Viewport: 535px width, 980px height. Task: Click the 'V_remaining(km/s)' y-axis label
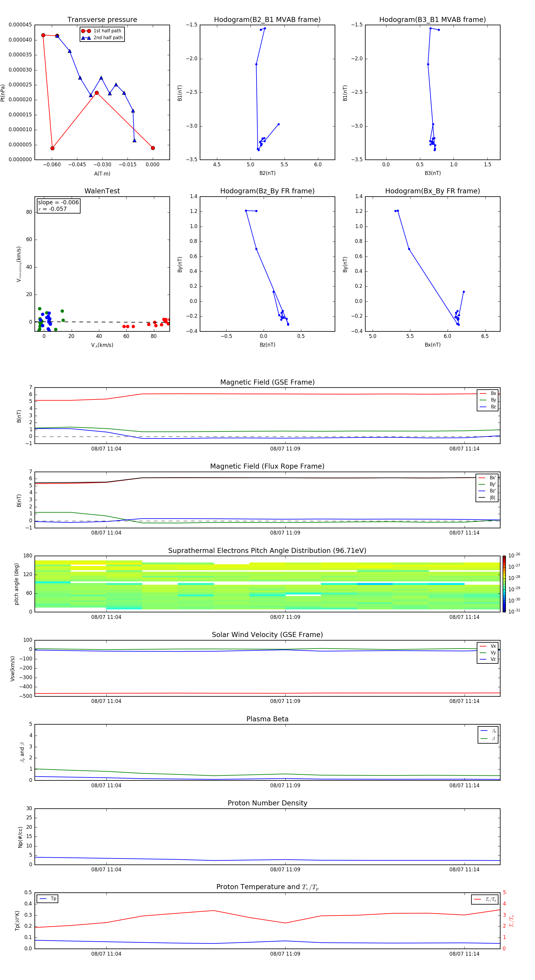(x=19, y=264)
